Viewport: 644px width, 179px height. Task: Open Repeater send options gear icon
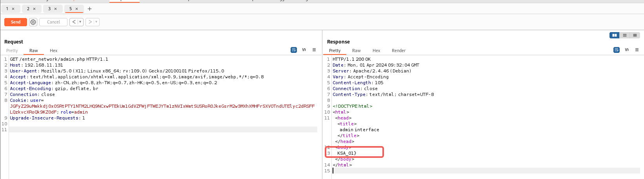(33, 22)
